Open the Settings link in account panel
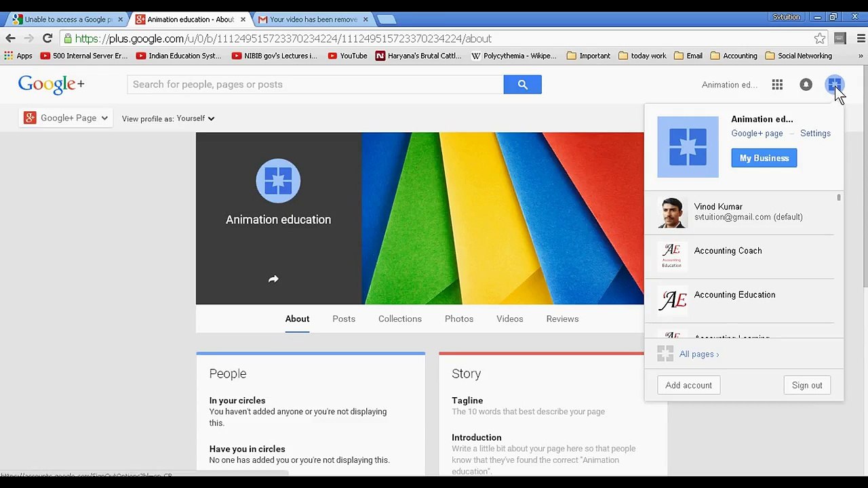Viewport: 868px width, 488px height. (815, 134)
